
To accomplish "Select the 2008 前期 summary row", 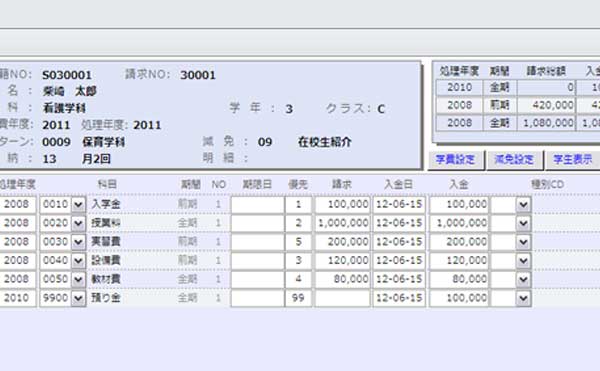I will point(518,105).
